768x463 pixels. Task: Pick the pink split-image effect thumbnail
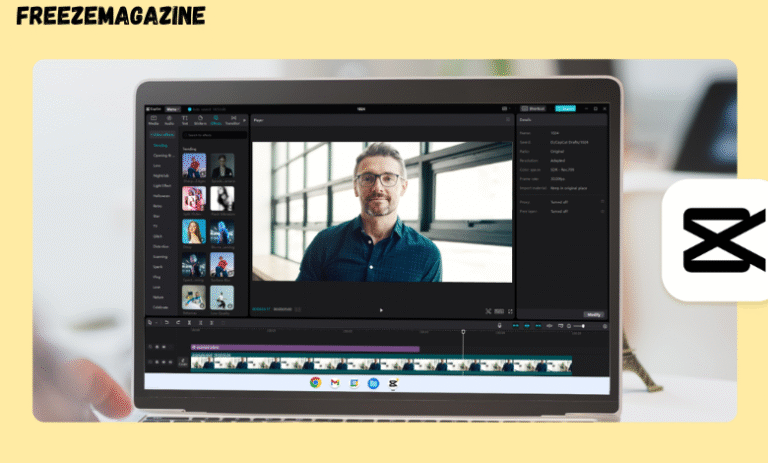point(194,198)
